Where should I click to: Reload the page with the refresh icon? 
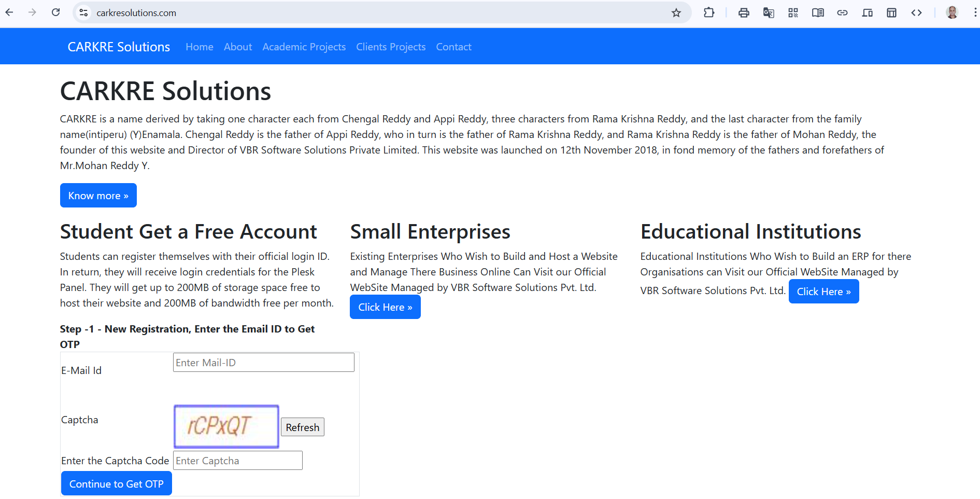click(56, 12)
